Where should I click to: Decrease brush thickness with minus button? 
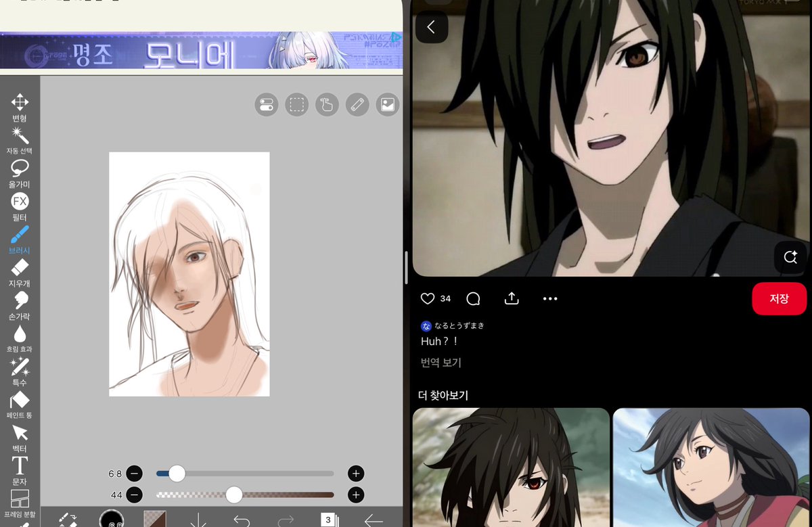134,474
